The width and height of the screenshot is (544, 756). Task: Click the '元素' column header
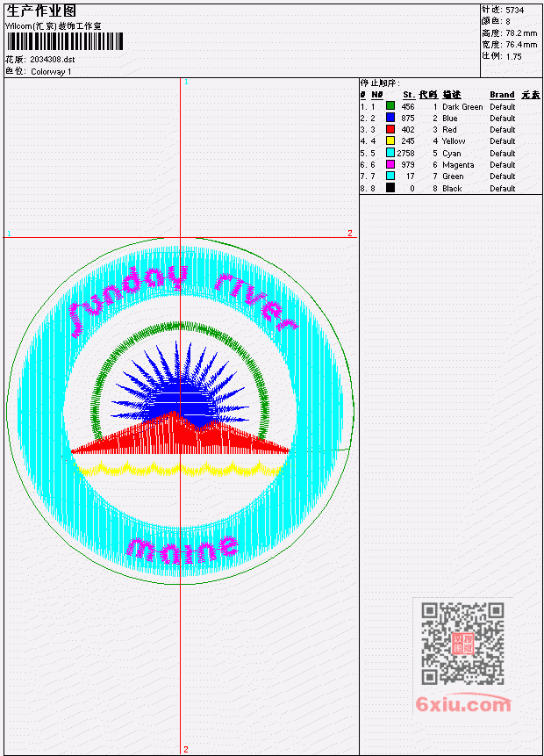531,95
